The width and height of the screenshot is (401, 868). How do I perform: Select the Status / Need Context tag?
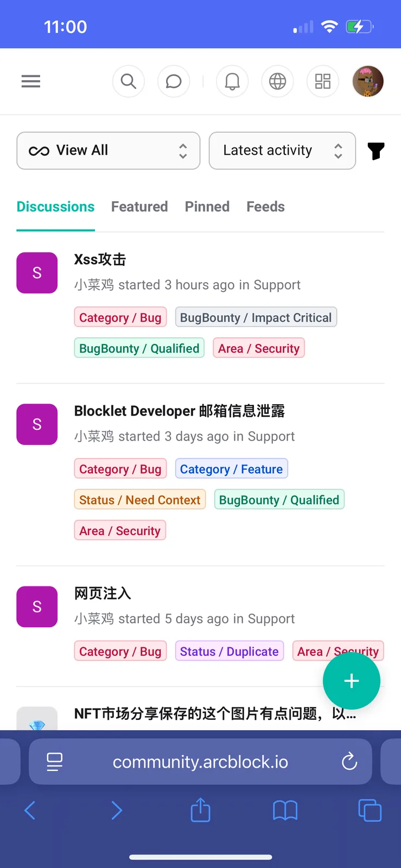pyautogui.click(x=140, y=500)
